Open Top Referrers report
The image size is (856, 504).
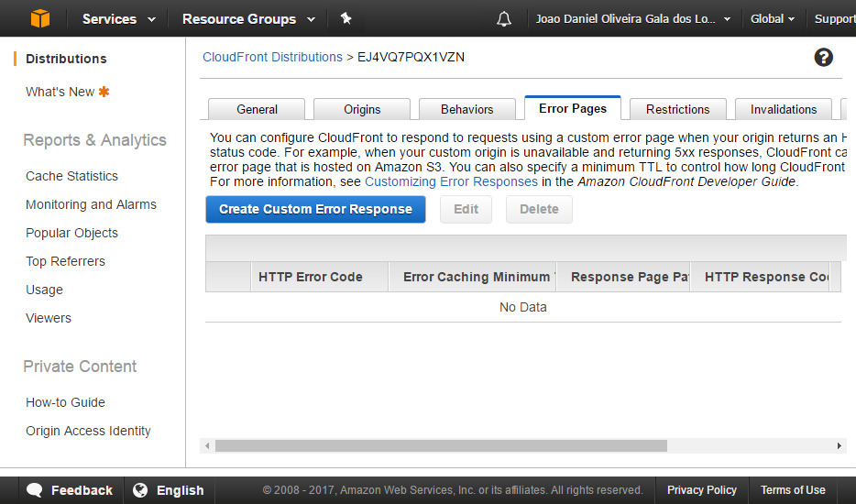click(x=65, y=261)
